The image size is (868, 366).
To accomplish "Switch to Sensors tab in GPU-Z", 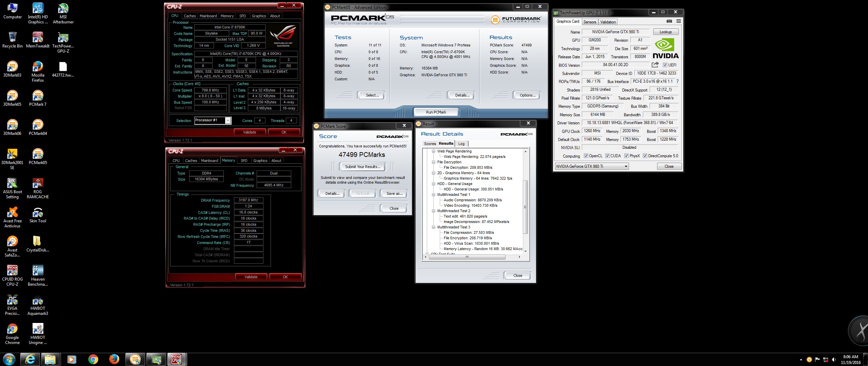I will coord(590,22).
